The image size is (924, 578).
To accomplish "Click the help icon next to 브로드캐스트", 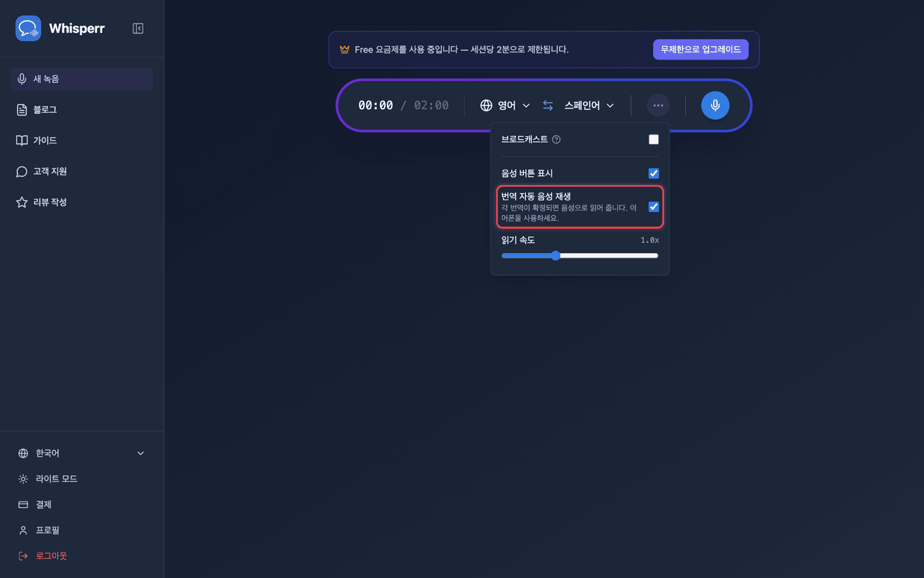I will point(556,139).
